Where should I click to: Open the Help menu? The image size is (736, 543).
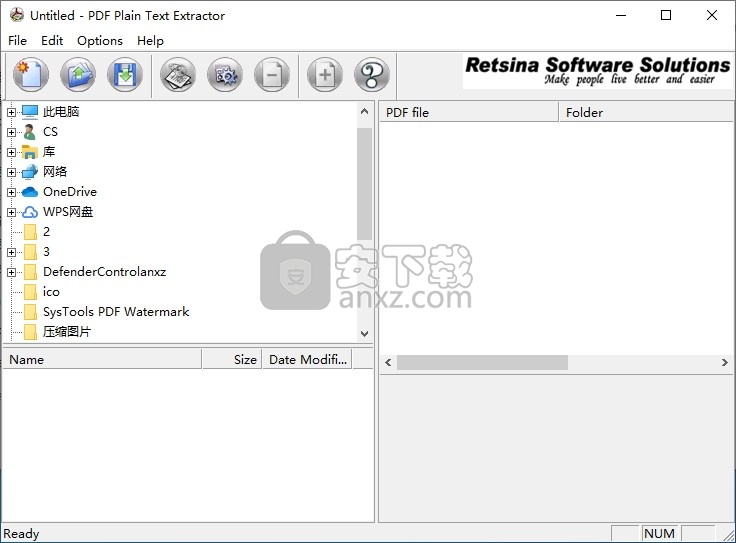[x=150, y=41]
